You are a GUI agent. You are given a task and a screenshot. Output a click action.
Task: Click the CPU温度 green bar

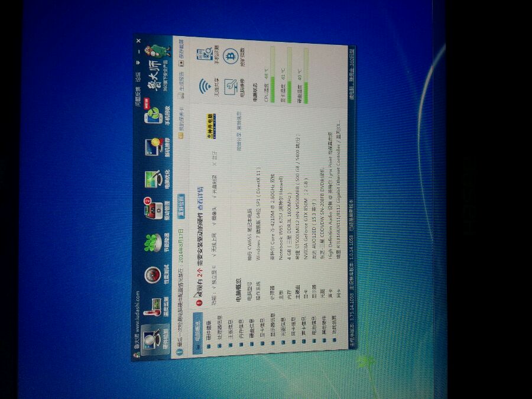pos(273,74)
